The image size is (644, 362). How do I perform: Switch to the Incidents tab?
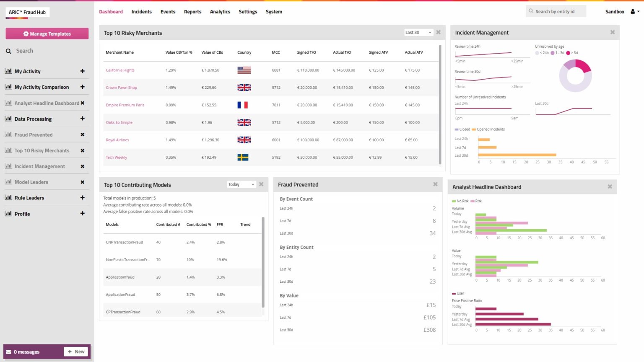141,12
